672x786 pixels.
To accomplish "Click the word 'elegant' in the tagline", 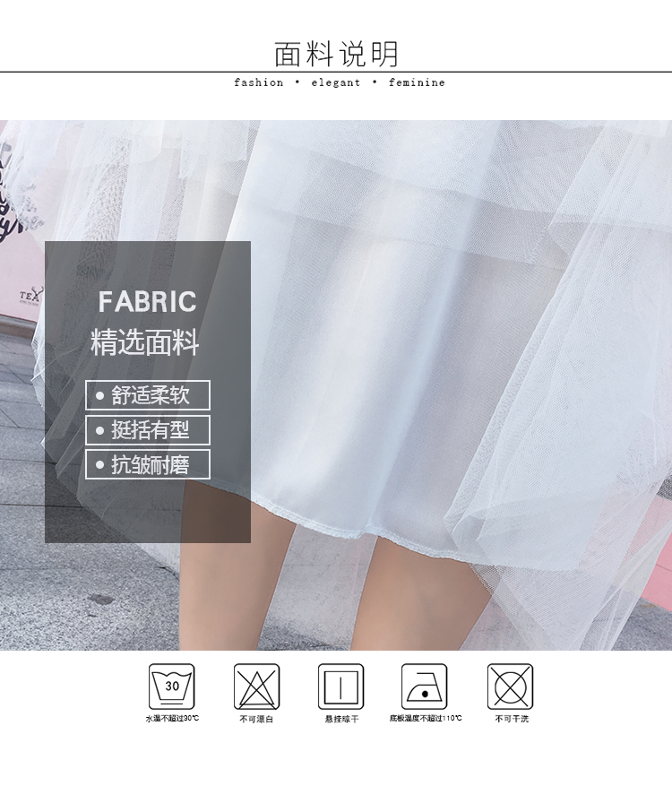I will [x=336, y=82].
